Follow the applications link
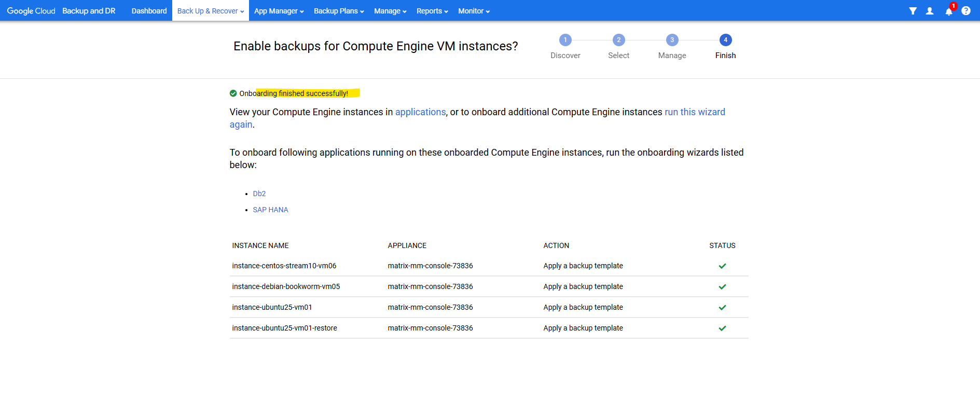The image size is (980, 412). [x=420, y=112]
